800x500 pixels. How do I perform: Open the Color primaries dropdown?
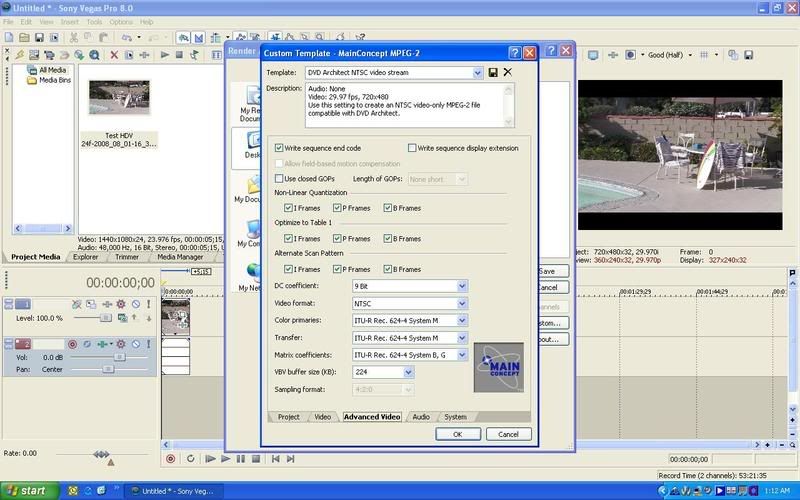click(462, 320)
